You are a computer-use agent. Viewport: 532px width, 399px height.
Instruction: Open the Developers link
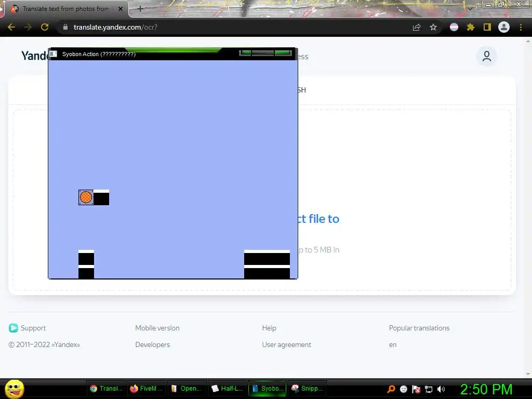pyautogui.click(x=152, y=345)
